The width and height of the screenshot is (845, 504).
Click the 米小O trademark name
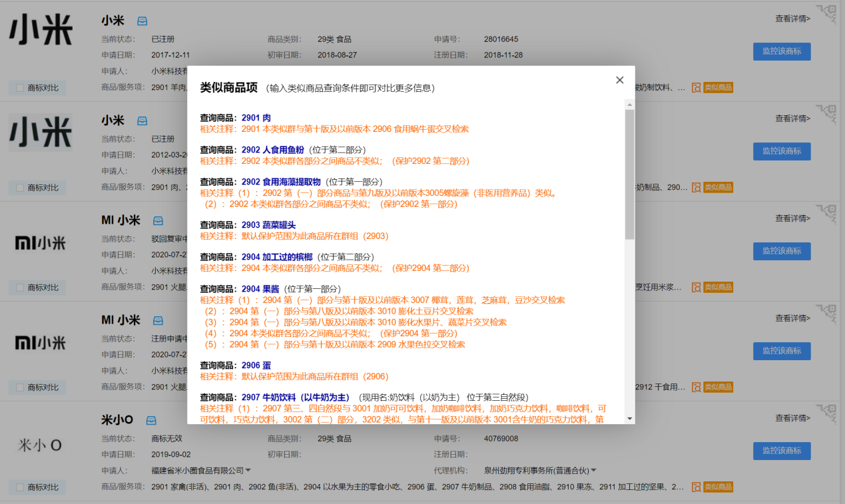tap(117, 420)
